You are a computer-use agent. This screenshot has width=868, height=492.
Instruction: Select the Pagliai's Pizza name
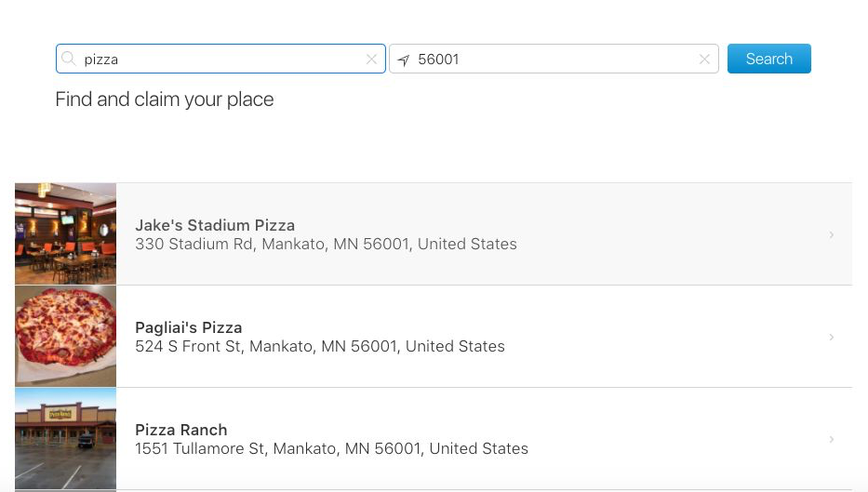(x=189, y=327)
